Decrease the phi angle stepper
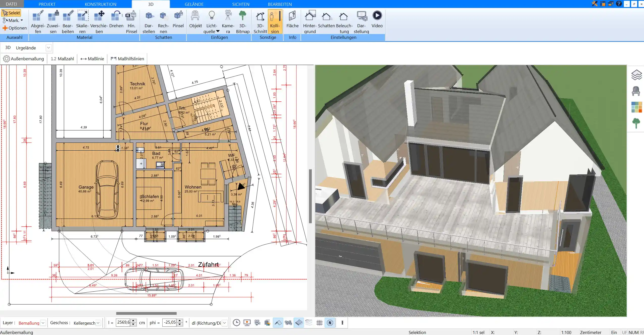 (x=179, y=324)
